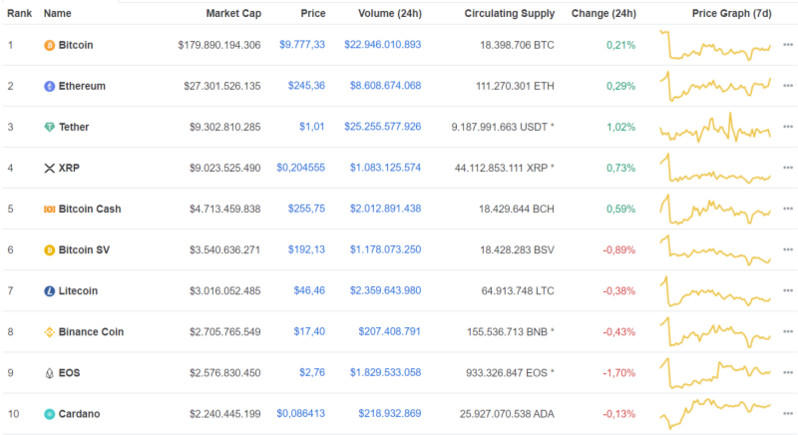
Task: Open the three-dot menu for Tether row
Action: [x=788, y=127]
